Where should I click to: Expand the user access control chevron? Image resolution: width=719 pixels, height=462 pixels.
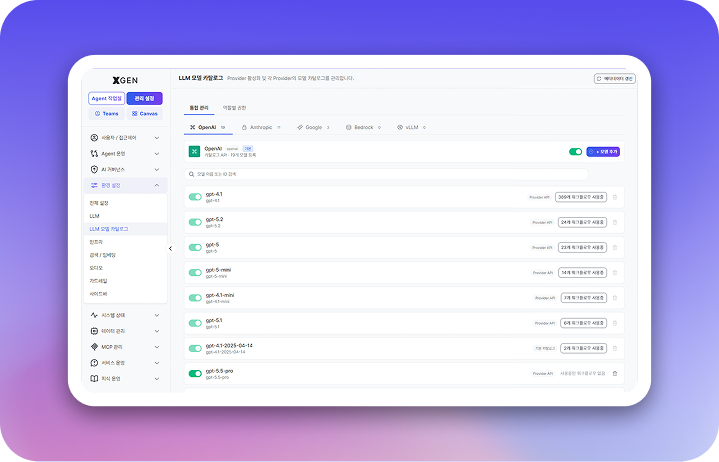tap(157, 138)
